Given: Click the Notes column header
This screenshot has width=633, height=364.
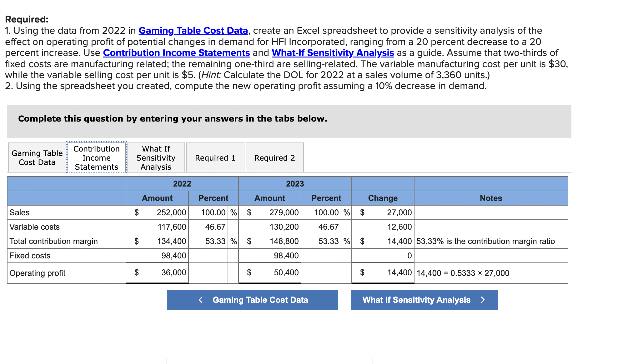Looking at the screenshot, I should tap(491, 198).
